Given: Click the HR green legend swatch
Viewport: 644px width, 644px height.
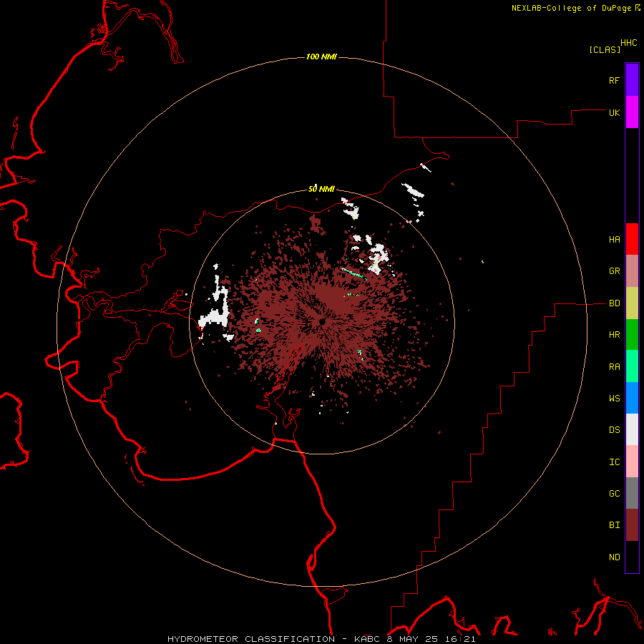Looking at the screenshot, I should coord(632,335).
